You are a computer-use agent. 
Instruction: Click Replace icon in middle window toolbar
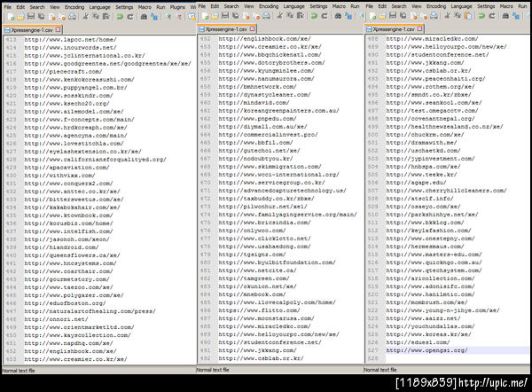tap(348, 16)
